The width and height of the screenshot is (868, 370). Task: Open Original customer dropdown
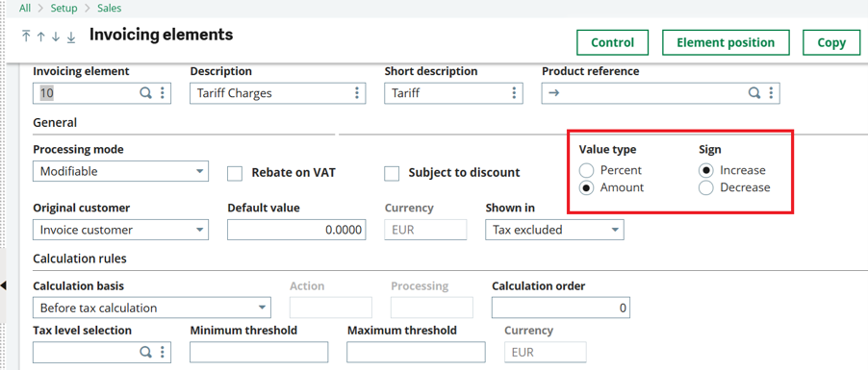120,230
